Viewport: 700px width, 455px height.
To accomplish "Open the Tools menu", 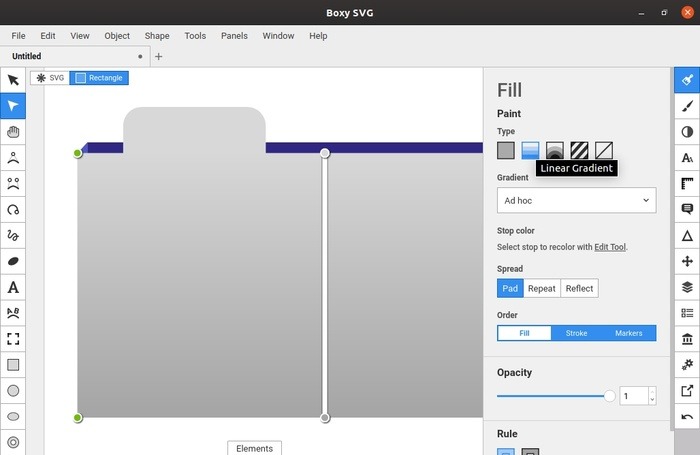I will coord(195,36).
